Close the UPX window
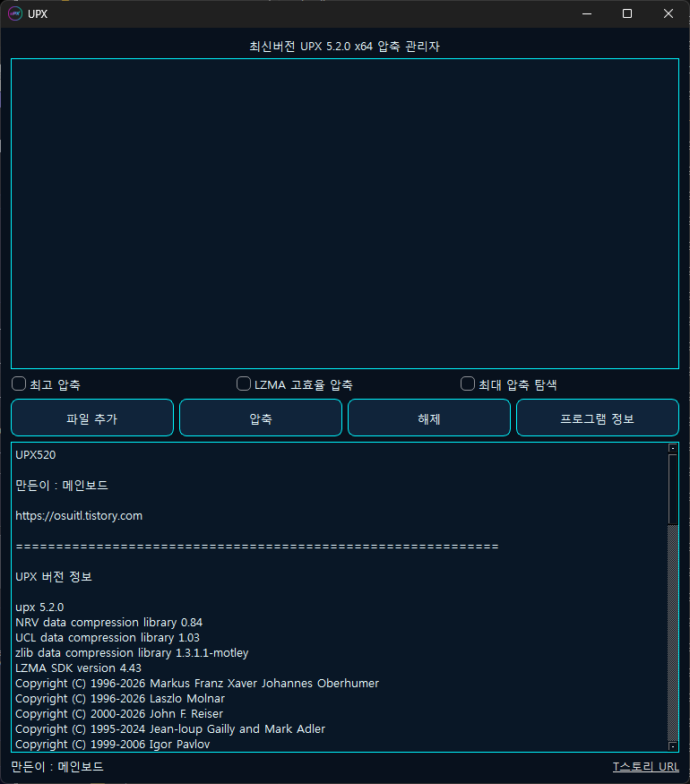This screenshot has width=690, height=784. point(668,13)
